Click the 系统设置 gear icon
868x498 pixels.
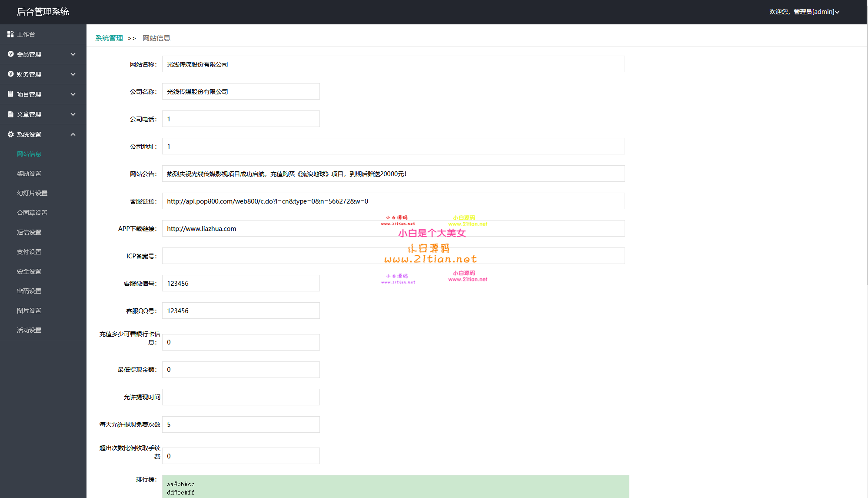tap(10, 134)
